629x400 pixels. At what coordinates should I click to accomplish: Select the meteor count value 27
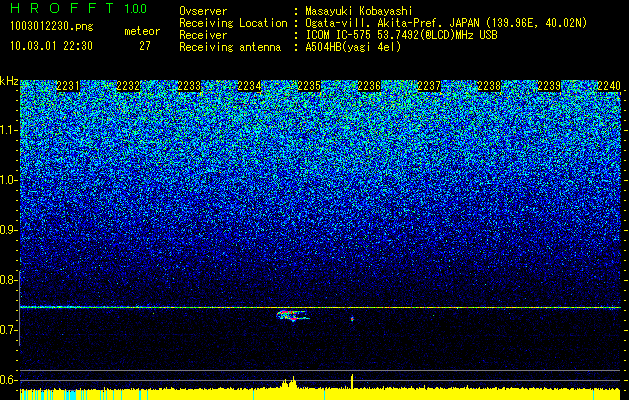145,46
